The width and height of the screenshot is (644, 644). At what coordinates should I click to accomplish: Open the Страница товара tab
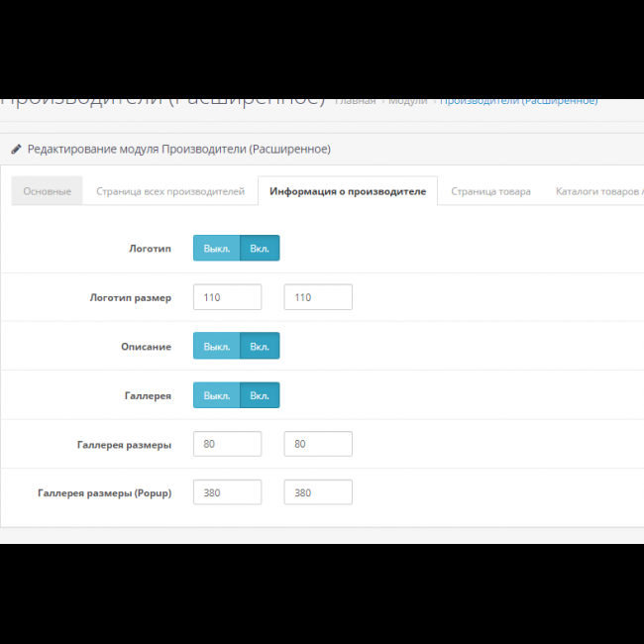(490, 191)
